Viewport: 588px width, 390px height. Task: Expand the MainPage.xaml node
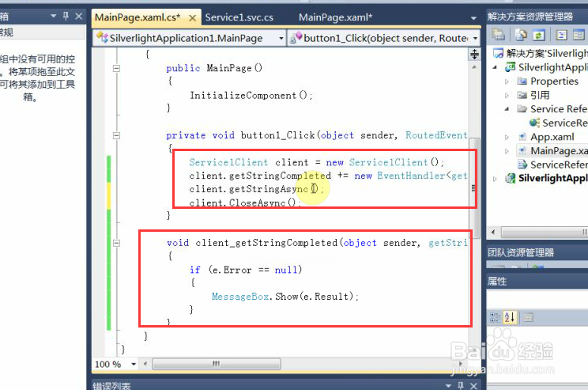coord(507,151)
